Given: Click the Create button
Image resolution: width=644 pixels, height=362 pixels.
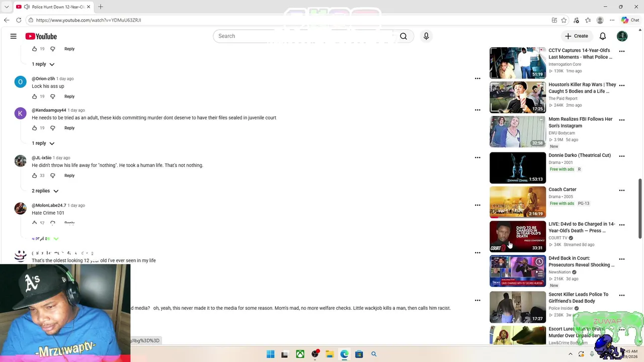Looking at the screenshot, I should tap(577, 36).
